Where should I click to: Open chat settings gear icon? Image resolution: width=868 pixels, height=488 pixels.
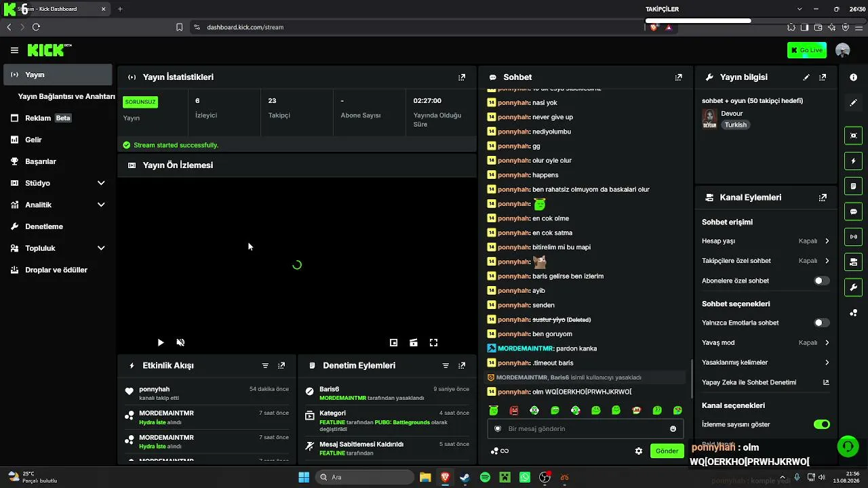coord(638,451)
